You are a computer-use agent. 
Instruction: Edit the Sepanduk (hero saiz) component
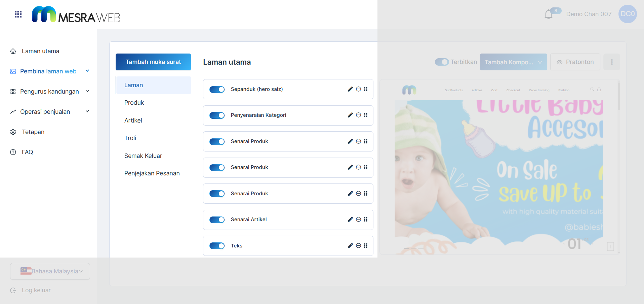tap(350, 89)
